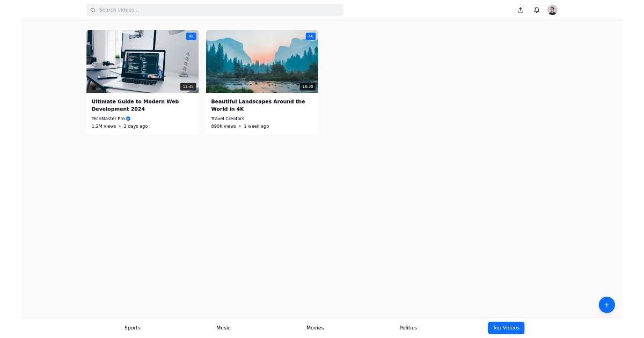Open the profile avatar menu
Screen dimensions: 644x338
(x=552, y=10)
